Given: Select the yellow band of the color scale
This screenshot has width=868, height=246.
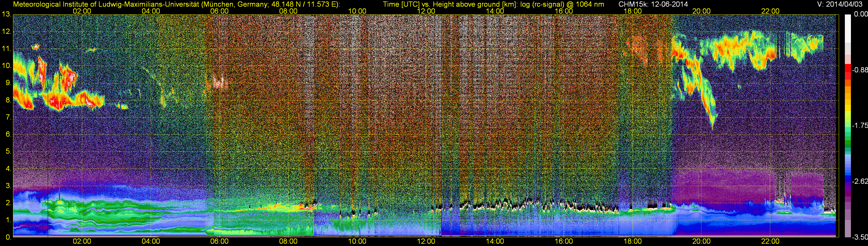Looking at the screenshot, I should click(848, 109).
